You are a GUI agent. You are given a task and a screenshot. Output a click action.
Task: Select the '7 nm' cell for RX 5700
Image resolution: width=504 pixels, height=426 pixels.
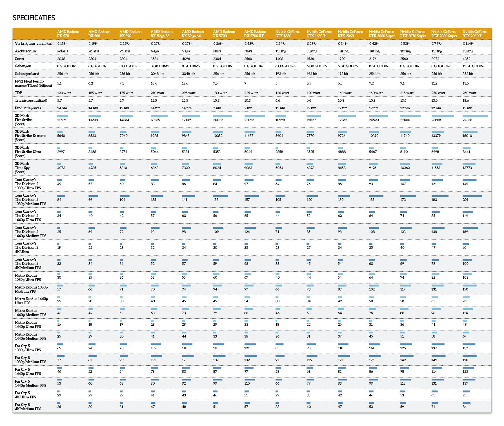(x=217, y=108)
